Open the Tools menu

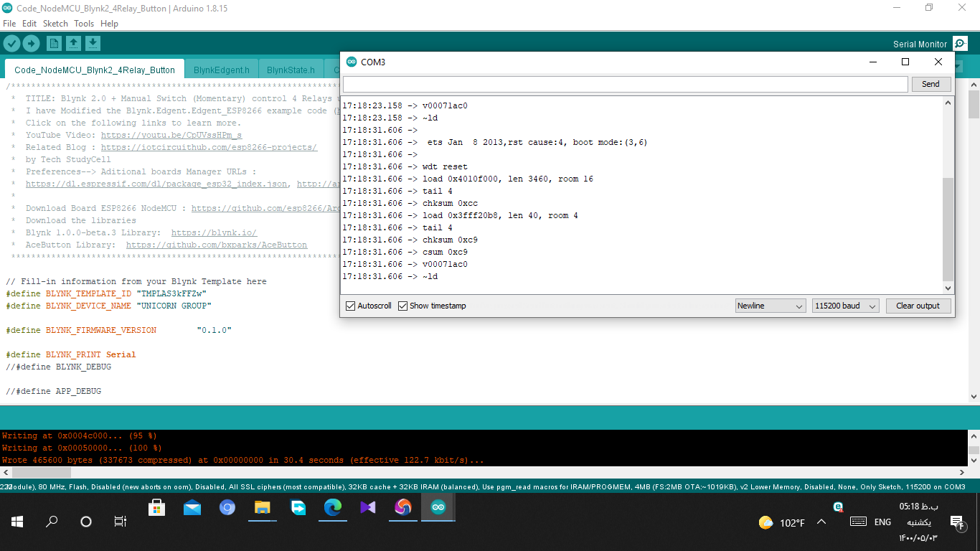[x=84, y=24]
